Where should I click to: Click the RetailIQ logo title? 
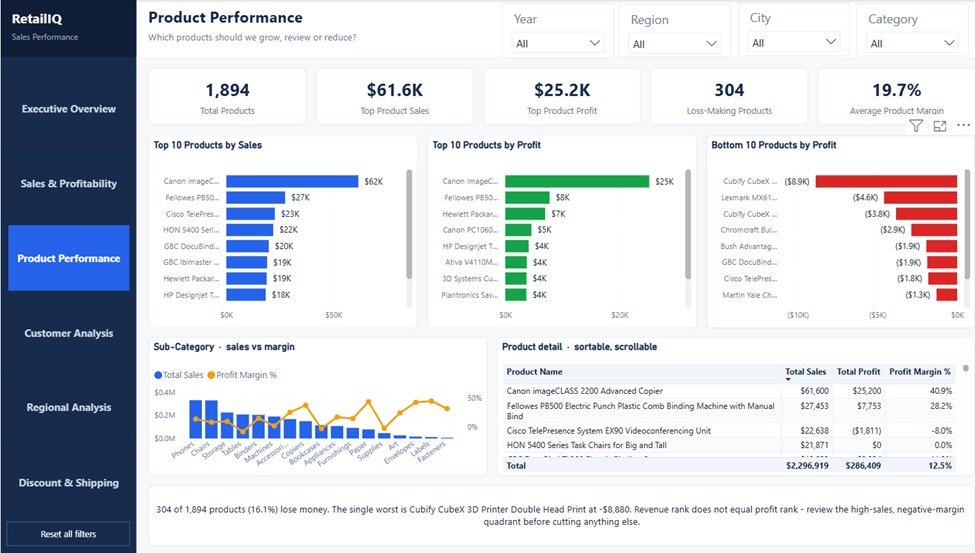(37, 19)
